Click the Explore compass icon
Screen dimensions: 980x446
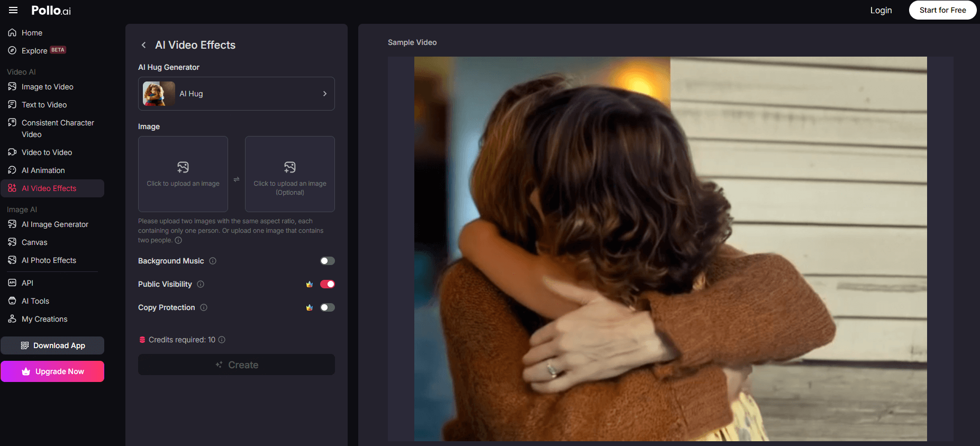[12, 50]
